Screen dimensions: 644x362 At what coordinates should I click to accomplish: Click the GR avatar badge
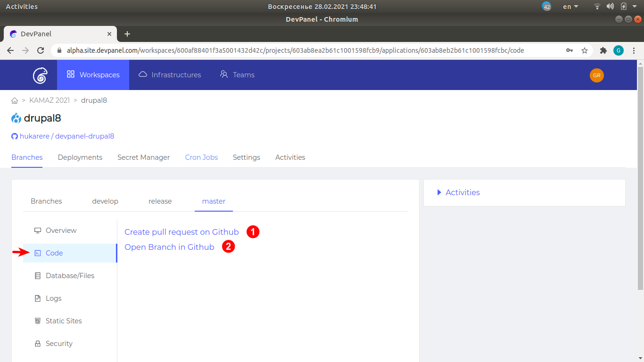tap(596, 75)
